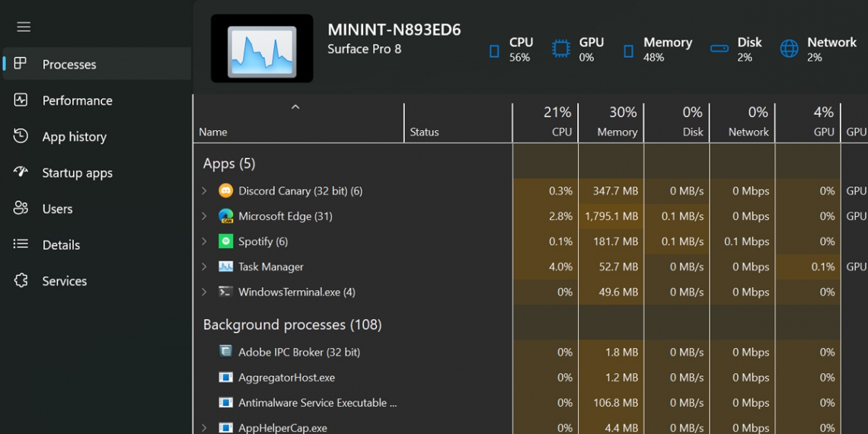Viewport: 868px width, 434px height.
Task: Select the AggregatorHost.exe process name
Action: (x=286, y=378)
